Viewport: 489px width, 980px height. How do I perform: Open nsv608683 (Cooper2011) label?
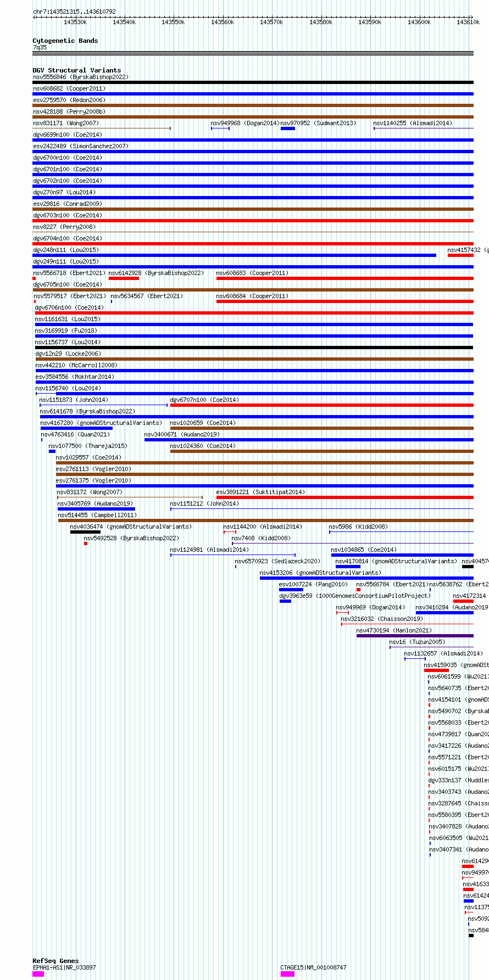tap(252, 273)
